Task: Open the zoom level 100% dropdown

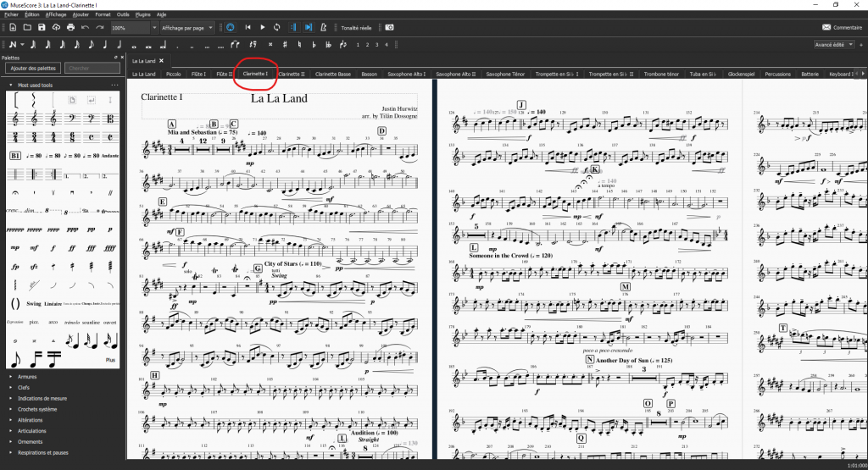Action: coord(154,28)
